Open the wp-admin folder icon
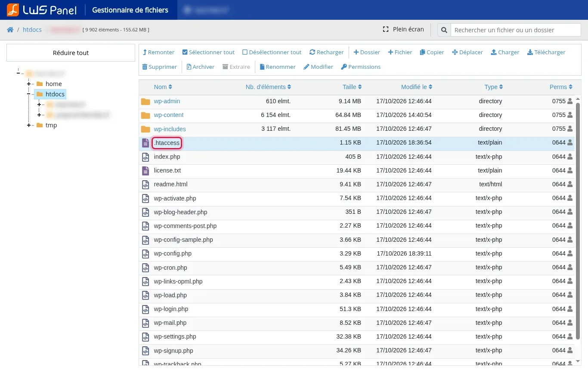 (145, 102)
